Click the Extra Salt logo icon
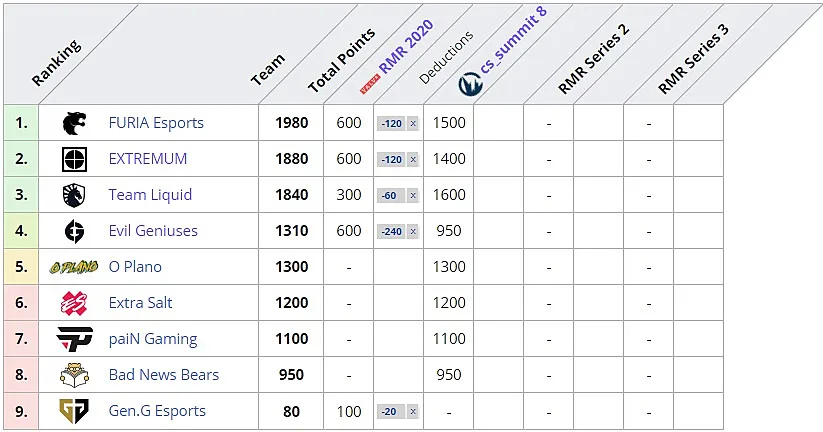The width and height of the screenshot is (823, 432). [x=74, y=303]
